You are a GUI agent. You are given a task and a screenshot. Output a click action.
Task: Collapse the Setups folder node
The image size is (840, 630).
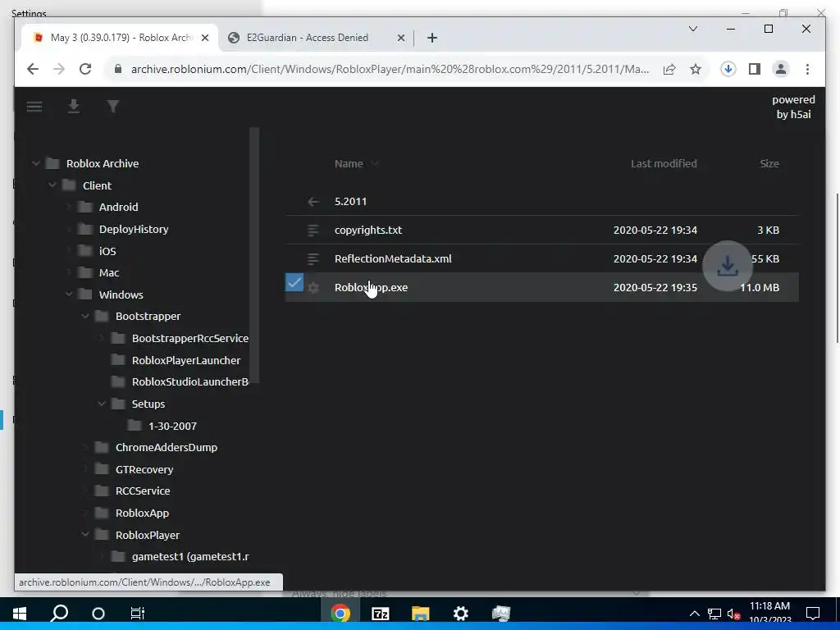[101, 404]
